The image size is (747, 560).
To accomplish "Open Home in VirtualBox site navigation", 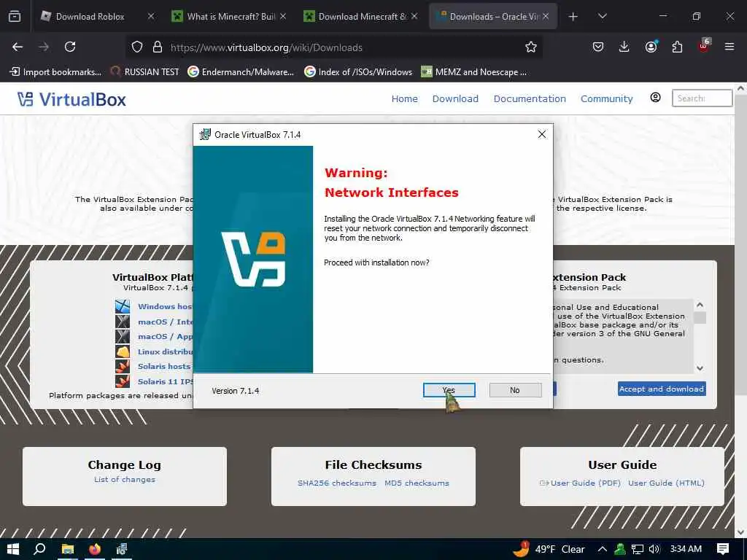I will point(404,98).
